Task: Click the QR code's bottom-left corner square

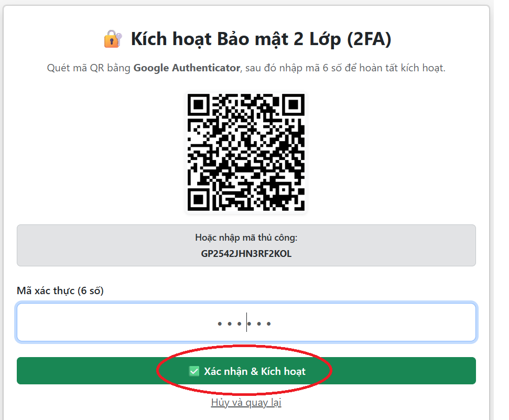Action: click(198, 200)
